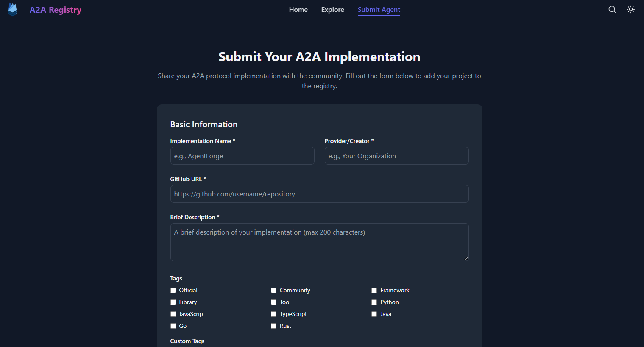Click the A2A Registry title link
This screenshot has width=644, height=347.
click(56, 10)
